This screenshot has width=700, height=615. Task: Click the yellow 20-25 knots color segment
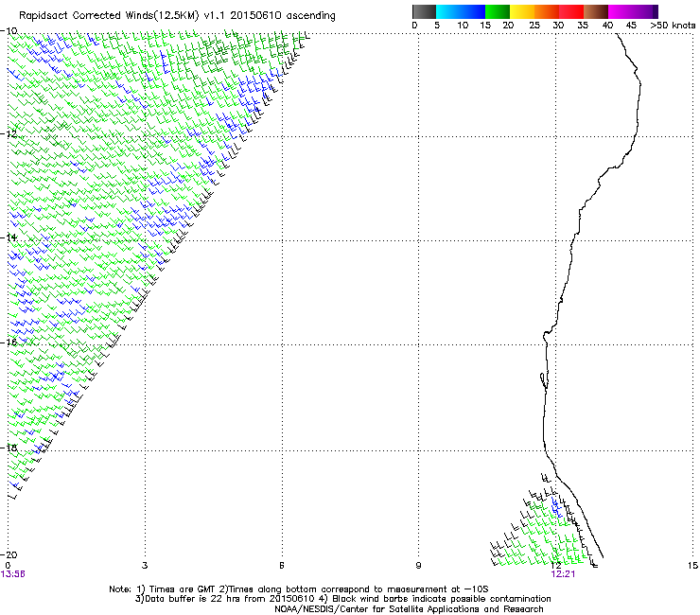tap(522, 11)
